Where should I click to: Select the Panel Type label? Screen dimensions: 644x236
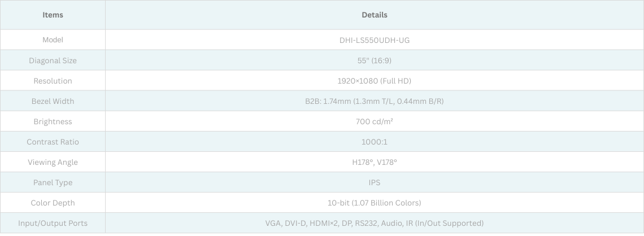53,182
